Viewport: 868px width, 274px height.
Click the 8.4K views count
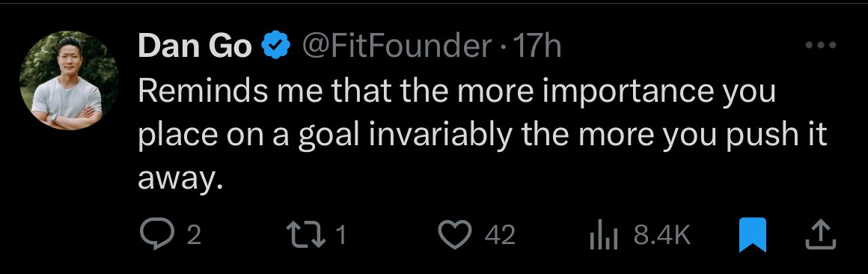(x=662, y=235)
